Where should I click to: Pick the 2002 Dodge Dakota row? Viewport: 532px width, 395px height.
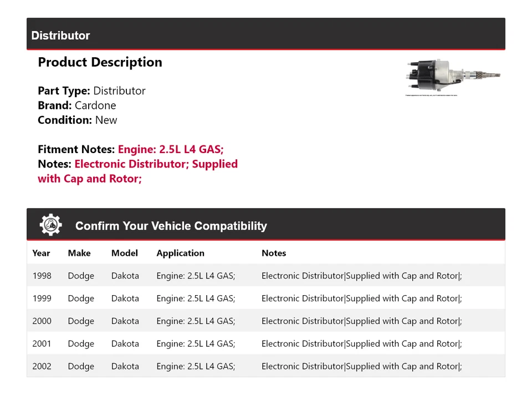[266, 367]
